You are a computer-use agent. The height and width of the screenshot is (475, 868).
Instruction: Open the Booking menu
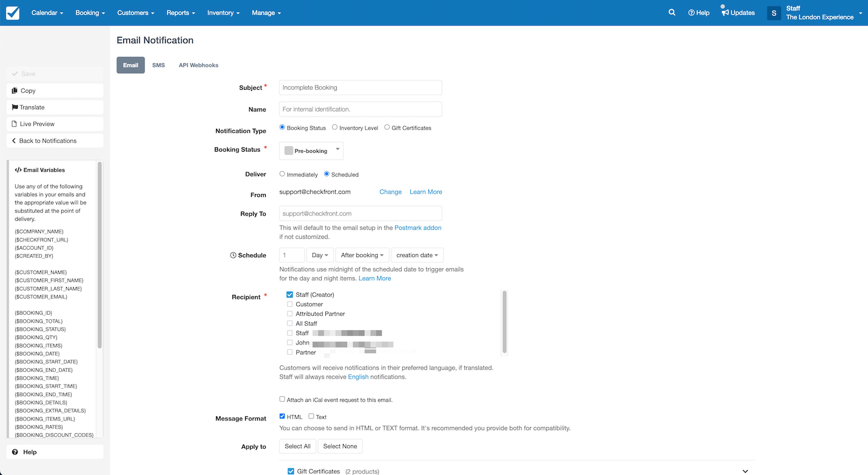coord(90,13)
